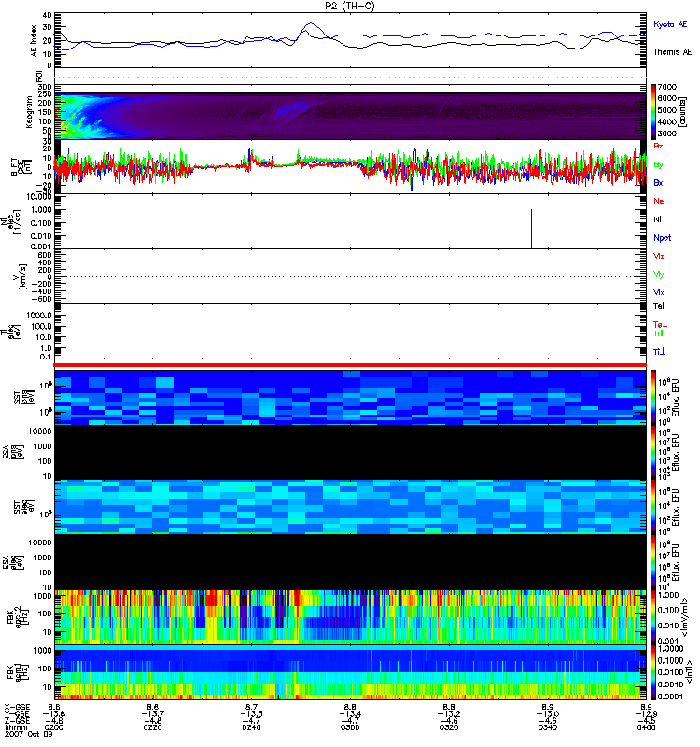
Task: Select the green By legend label
Action: [x=658, y=164]
